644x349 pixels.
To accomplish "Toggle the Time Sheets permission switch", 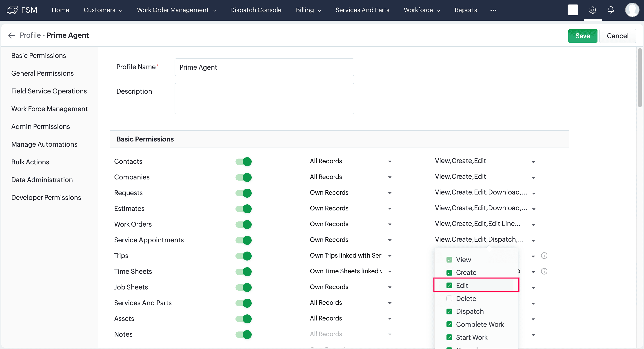I will click(x=244, y=272).
